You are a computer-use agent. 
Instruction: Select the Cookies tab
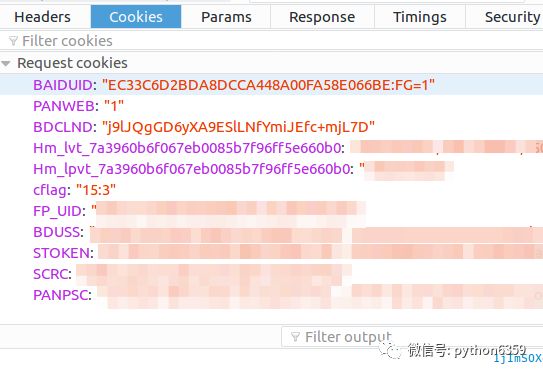tap(136, 17)
